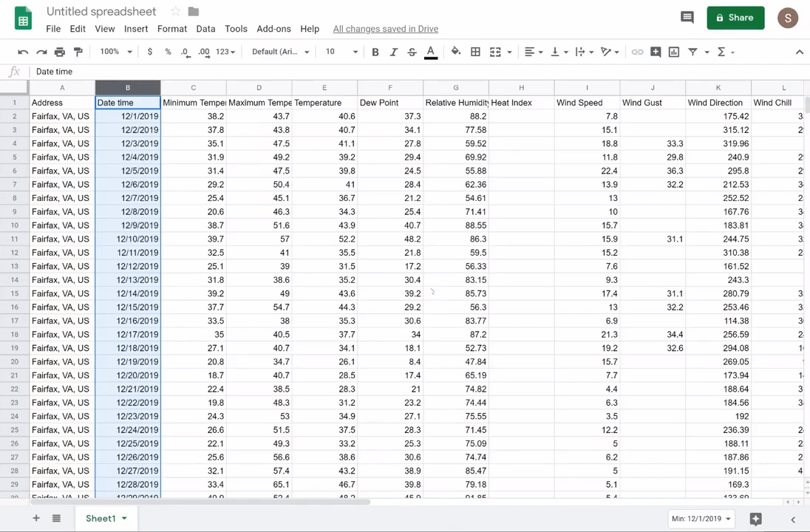The image size is (810, 532).
Task: Insert a comment on the selection
Action: 655,52
